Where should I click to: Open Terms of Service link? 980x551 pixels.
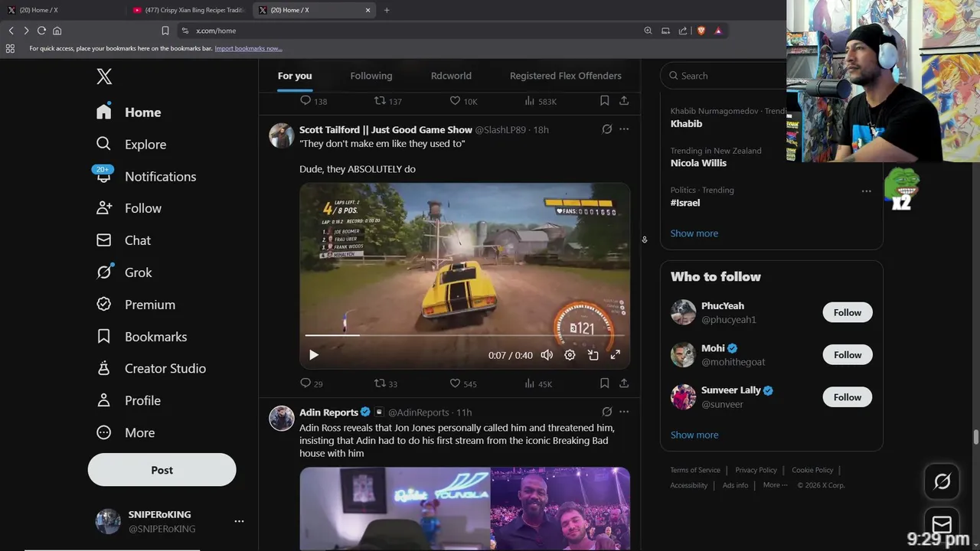(x=695, y=470)
